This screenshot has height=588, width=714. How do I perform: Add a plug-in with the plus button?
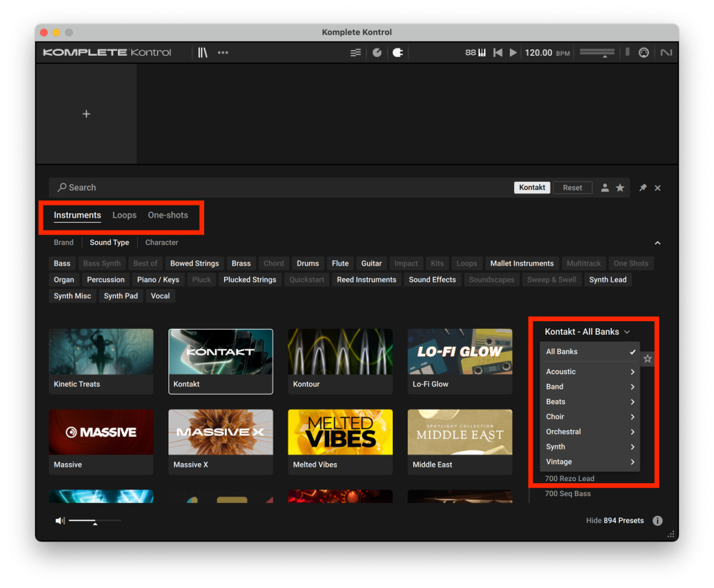tap(86, 113)
